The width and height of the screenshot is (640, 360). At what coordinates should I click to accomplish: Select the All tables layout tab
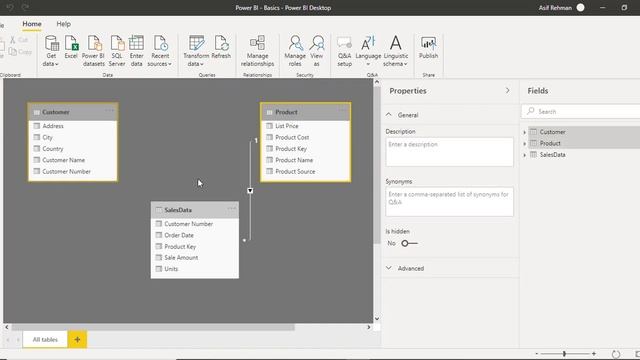pyautogui.click(x=45, y=339)
